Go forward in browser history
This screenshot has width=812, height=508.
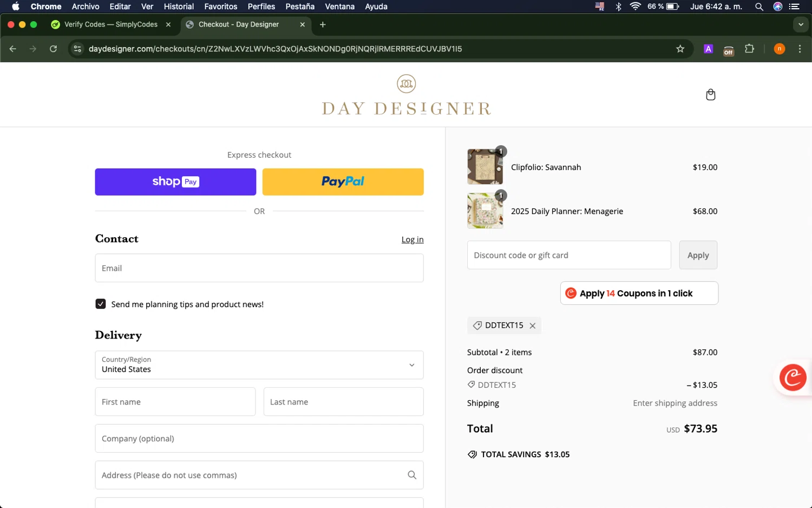click(33, 49)
